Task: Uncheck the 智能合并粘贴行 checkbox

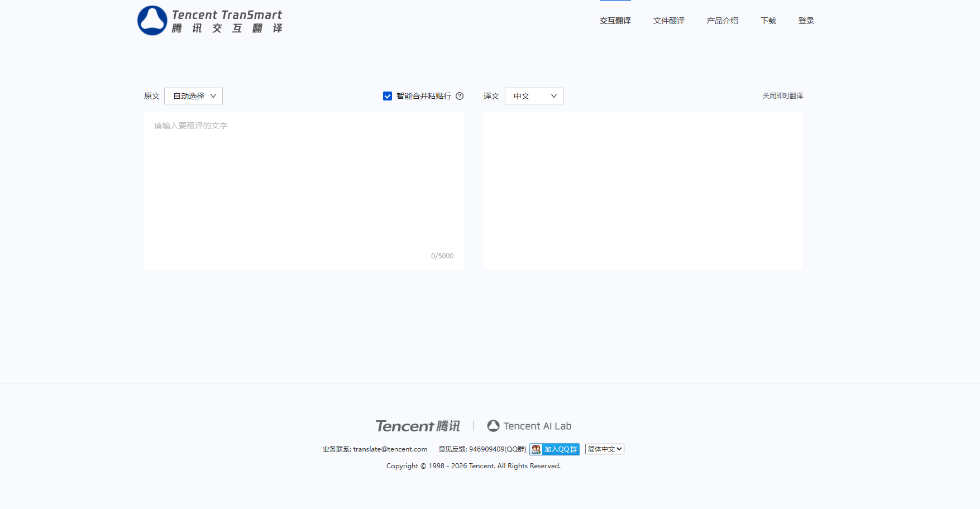Action: click(x=388, y=96)
